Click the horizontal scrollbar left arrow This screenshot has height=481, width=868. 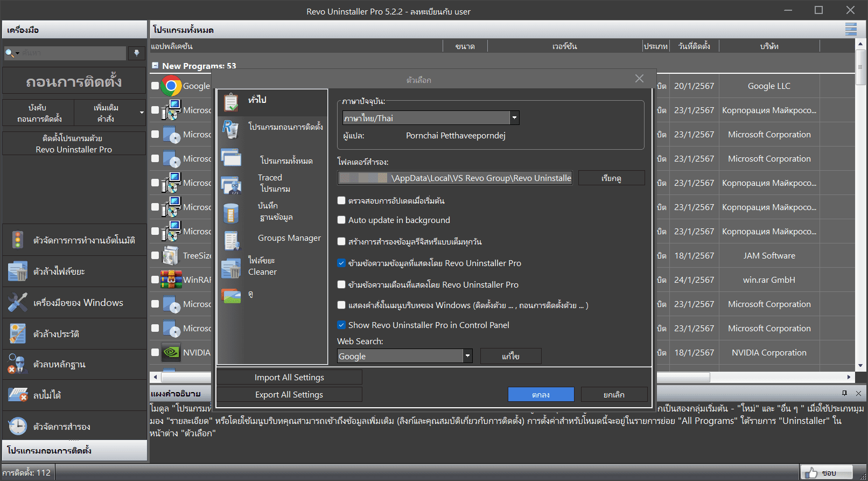[156, 377]
